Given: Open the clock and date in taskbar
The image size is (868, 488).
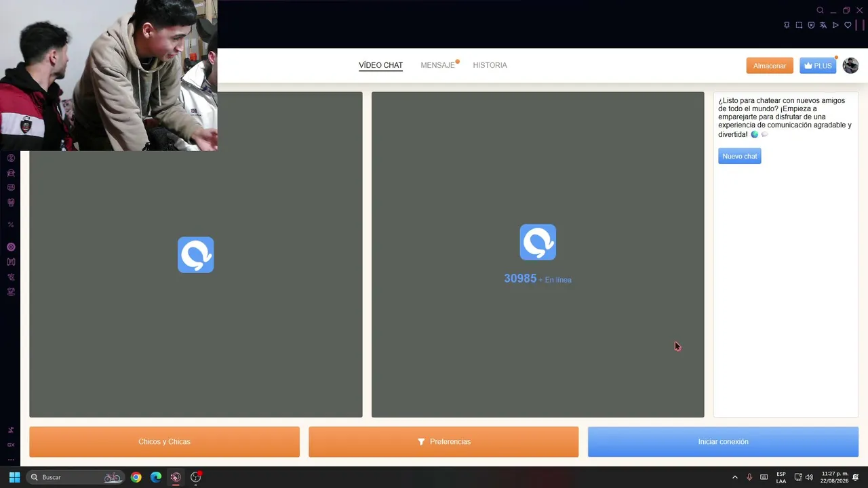Looking at the screenshot, I should [x=834, y=477].
